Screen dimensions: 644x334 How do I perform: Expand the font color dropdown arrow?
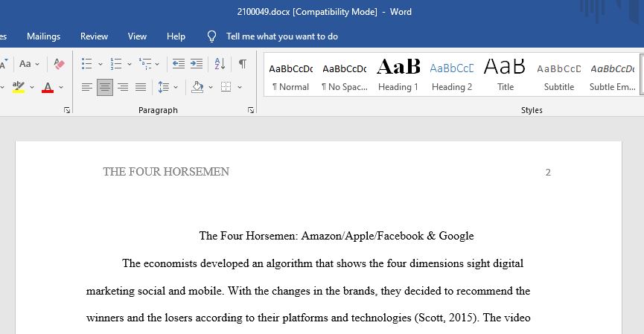pos(61,87)
